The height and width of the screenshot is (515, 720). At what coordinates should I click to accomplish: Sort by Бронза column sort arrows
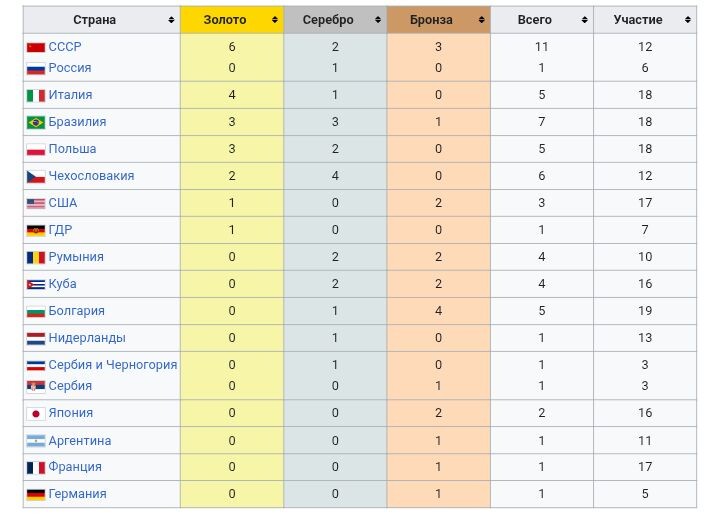(480, 20)
